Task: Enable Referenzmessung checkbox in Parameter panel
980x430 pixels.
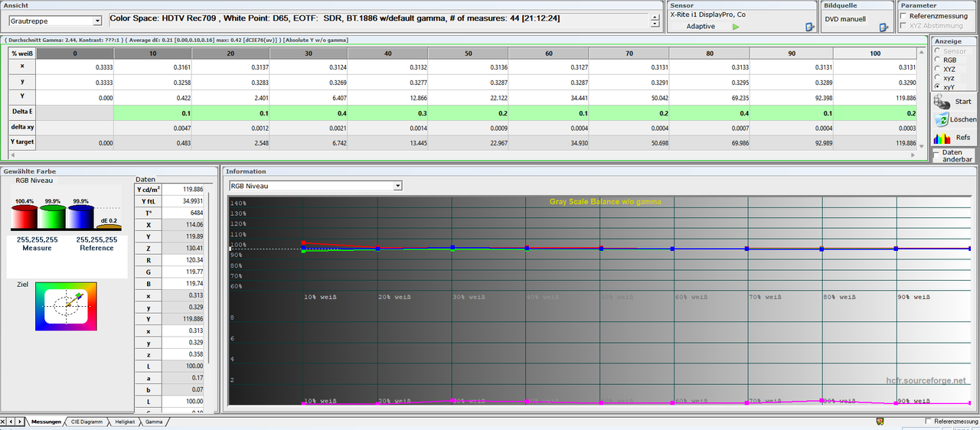Action: point(904,16)
